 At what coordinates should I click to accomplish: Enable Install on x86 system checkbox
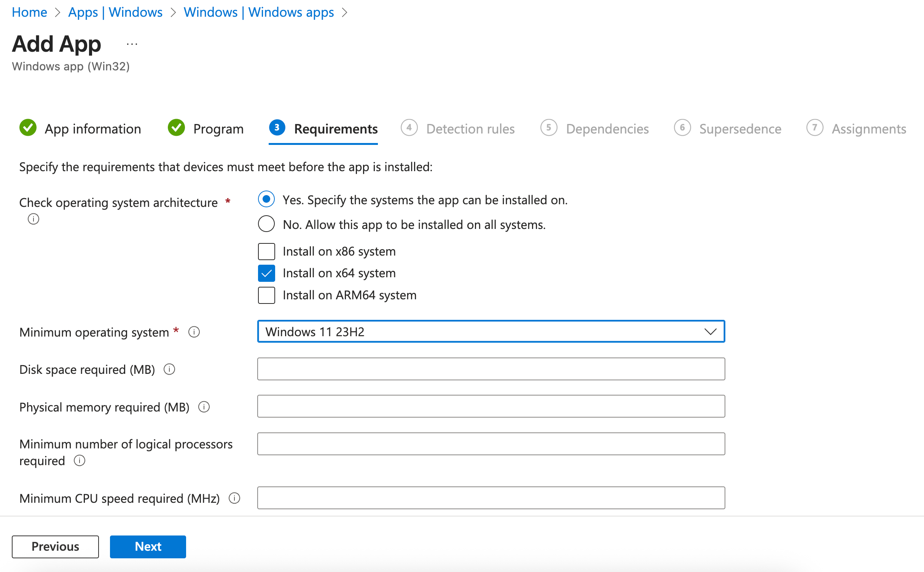point(266,251)
